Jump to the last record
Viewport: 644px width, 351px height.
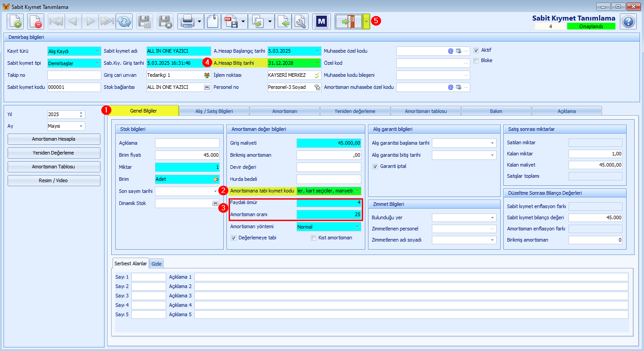107,21
